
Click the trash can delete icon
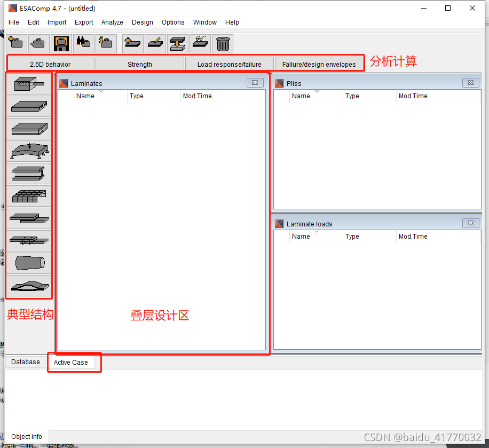223,43
